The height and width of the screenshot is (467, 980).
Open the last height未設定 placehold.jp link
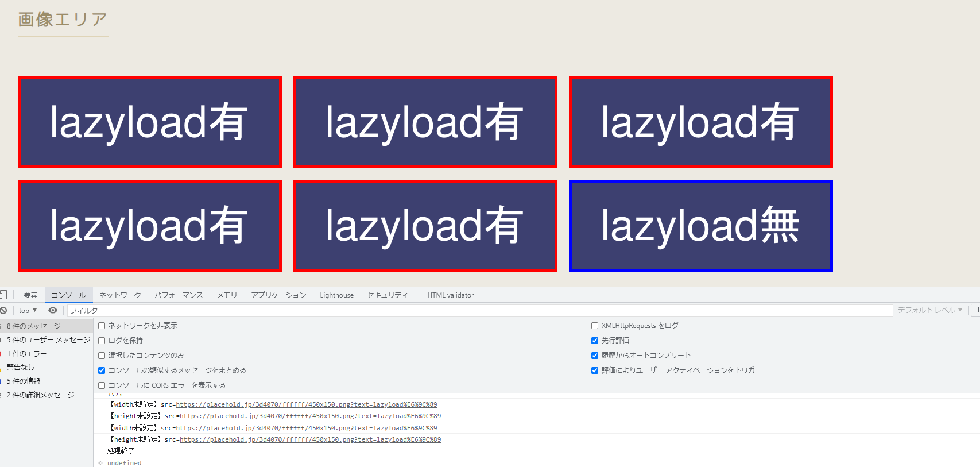click(x=310, y=440)
